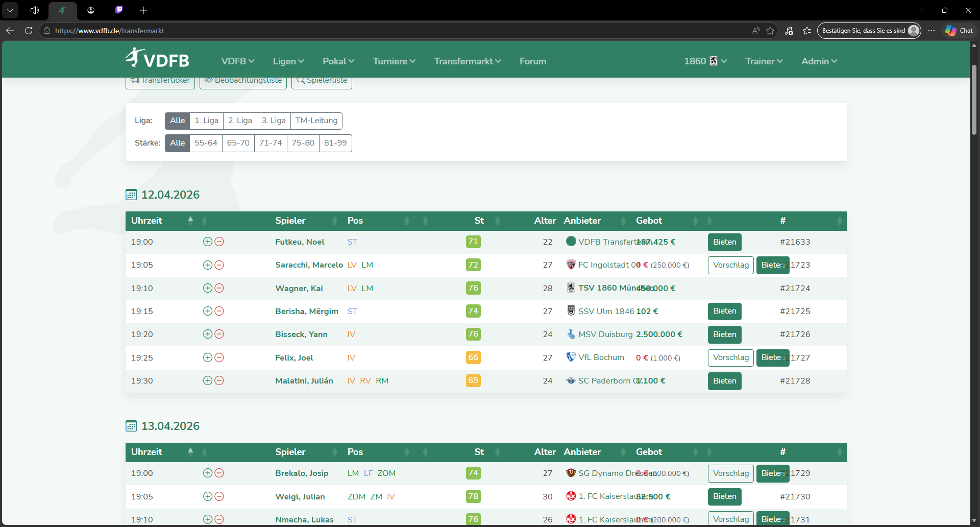Click the VDFB logo in header
Image resolution: width=980 pixels, height=527 pixels.
pos(157,59)
